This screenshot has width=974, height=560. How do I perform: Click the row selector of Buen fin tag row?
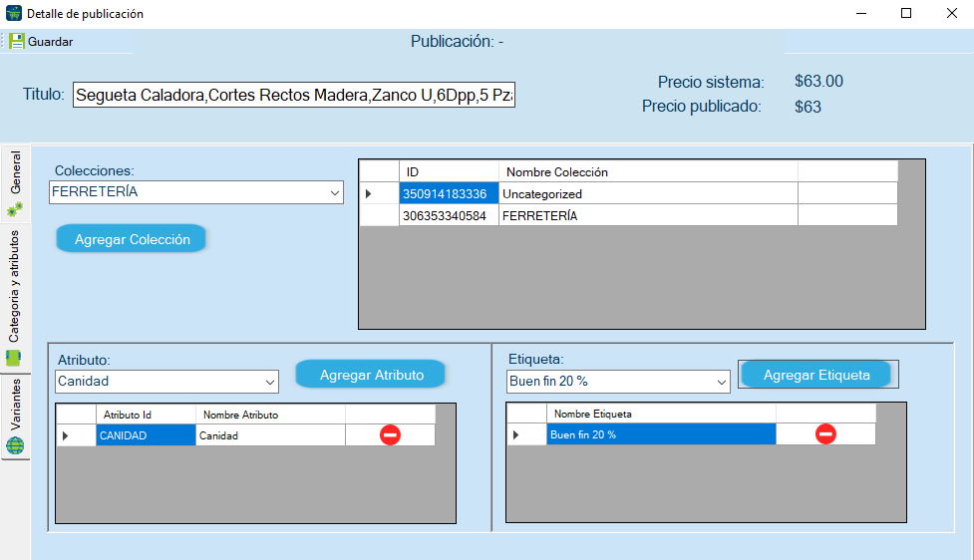click(x=526, y=434)
